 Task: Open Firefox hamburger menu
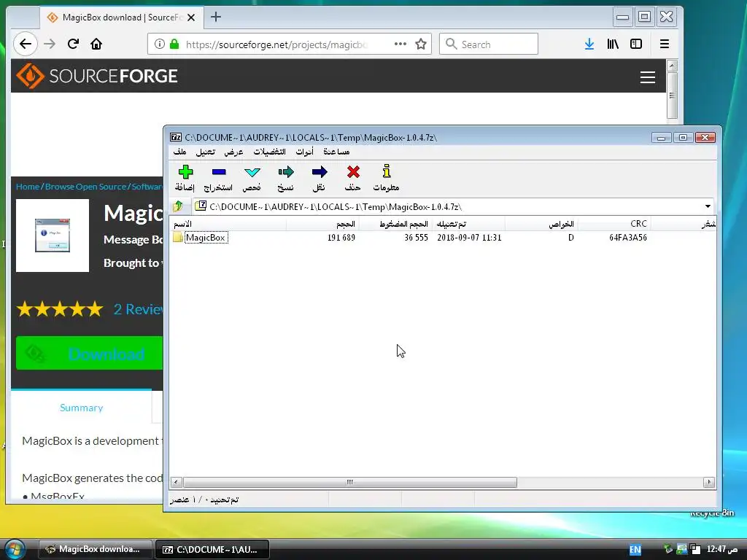(x=665, y=44)
